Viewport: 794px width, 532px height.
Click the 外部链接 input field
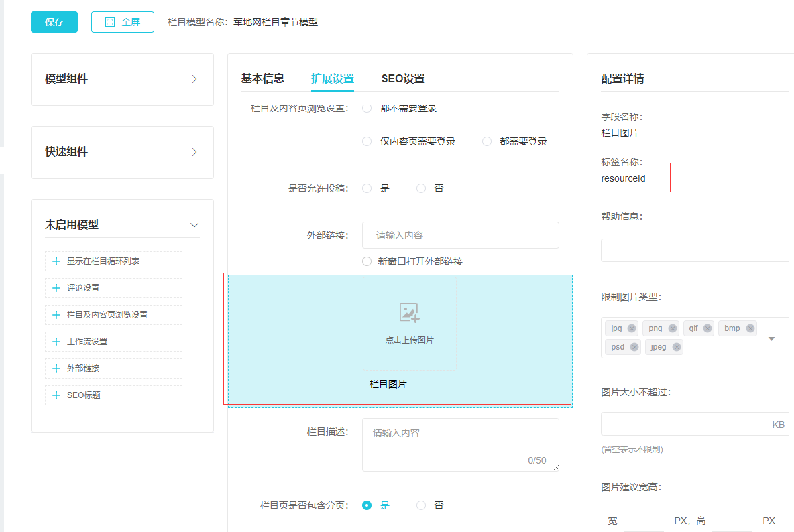pyautogui.click(x=460, y=235)
